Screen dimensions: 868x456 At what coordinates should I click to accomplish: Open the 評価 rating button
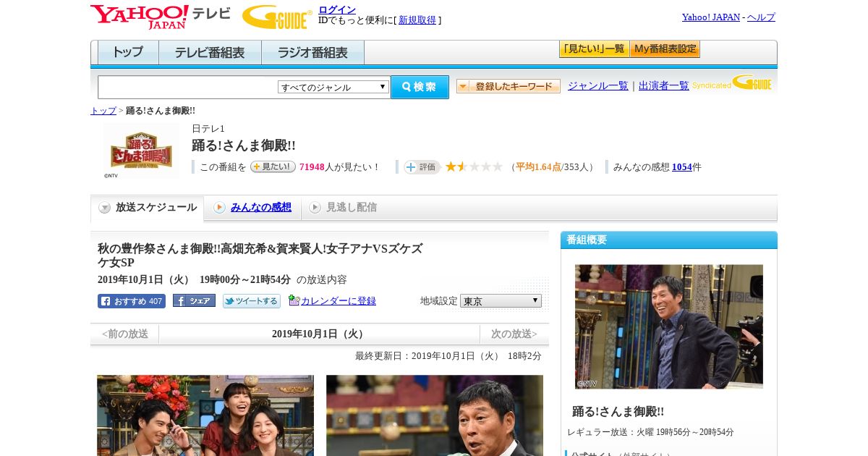pos(422,167)
